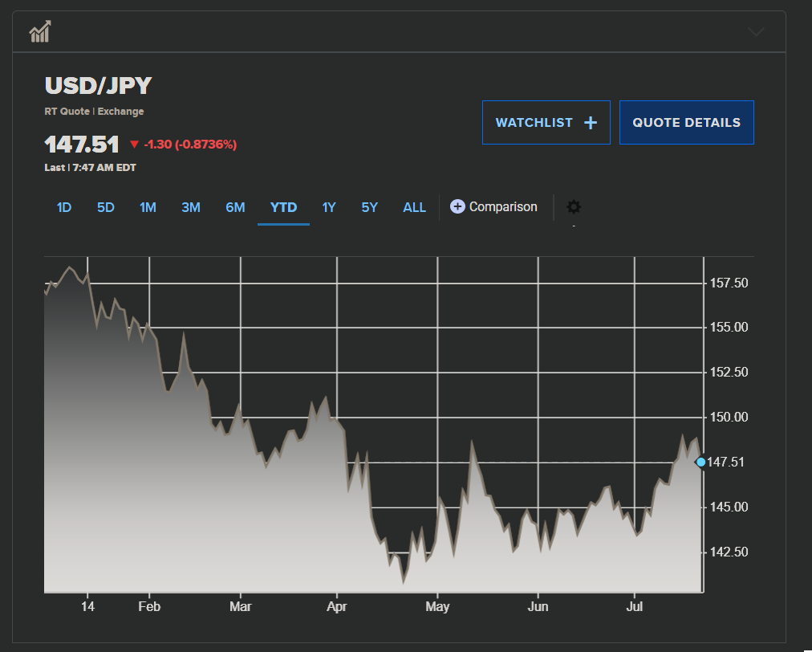Select the YTD range tab
This screenshot has width=812, height=652.
[283, 207]
